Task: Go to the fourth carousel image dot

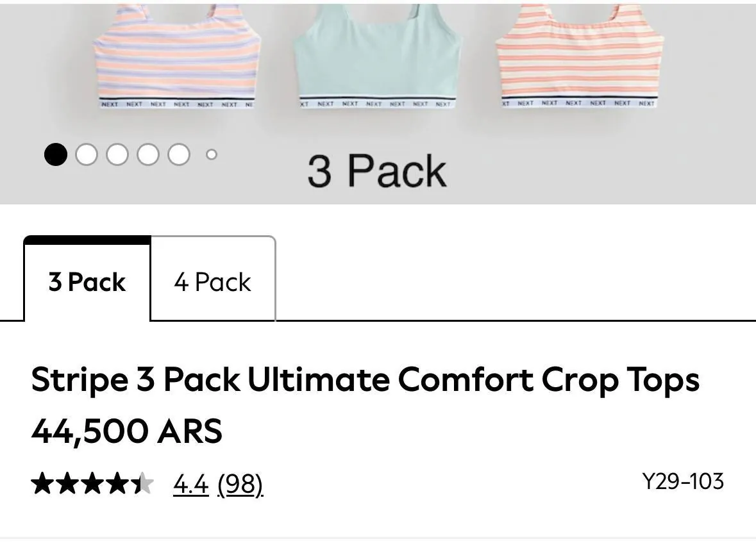Action: pyautogui.click(x=148, y=154)
